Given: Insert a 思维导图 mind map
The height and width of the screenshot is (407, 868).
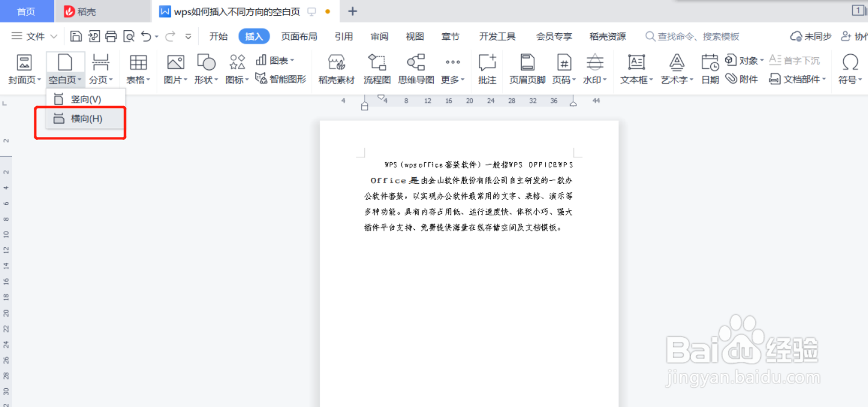Looking at the screenshot, I should (x=416, y=69).
